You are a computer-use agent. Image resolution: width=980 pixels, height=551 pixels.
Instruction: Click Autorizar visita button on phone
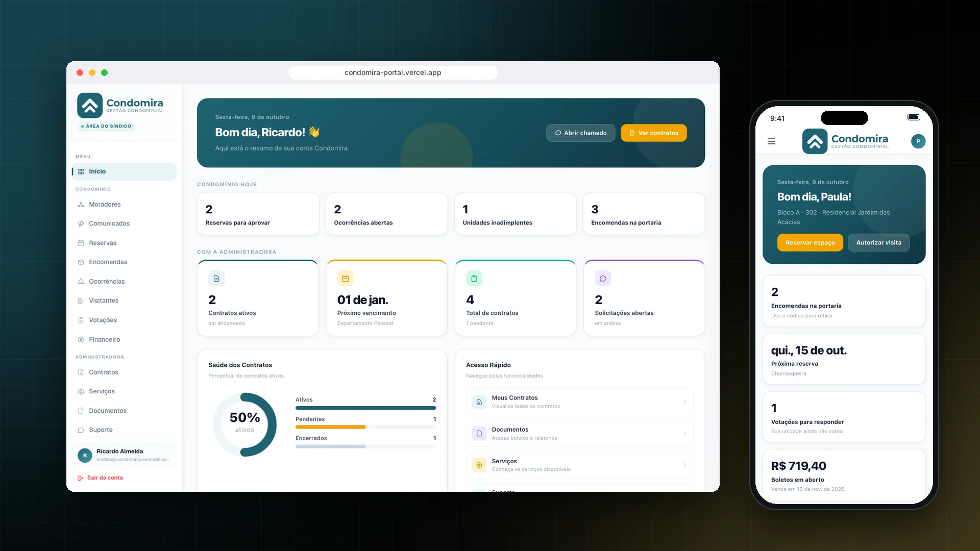pos(878,243)
